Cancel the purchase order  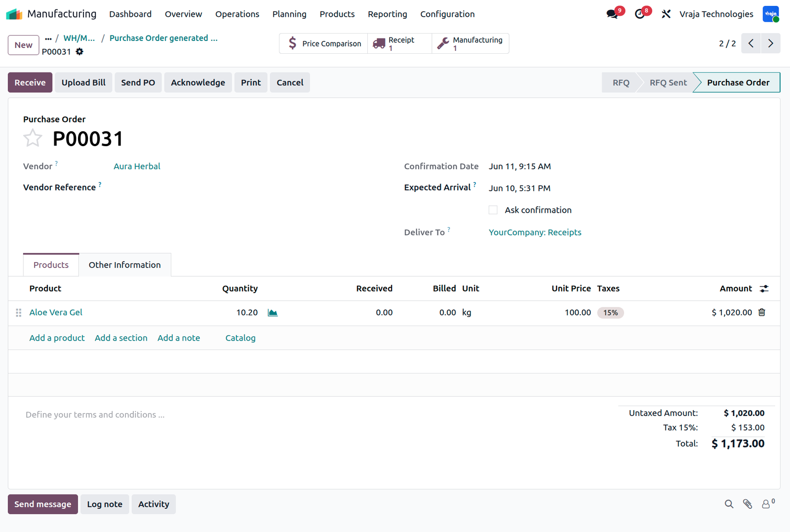click(x=290, y=82)
